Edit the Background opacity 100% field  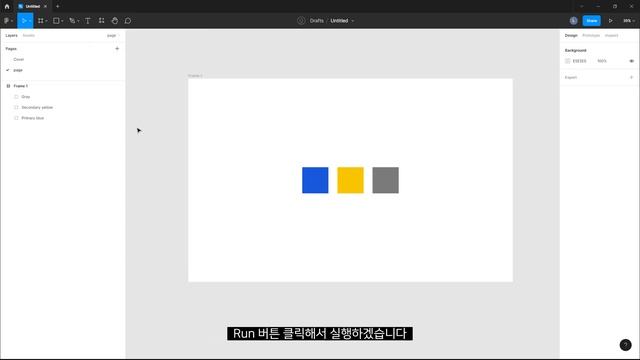(x=602, y=61)
